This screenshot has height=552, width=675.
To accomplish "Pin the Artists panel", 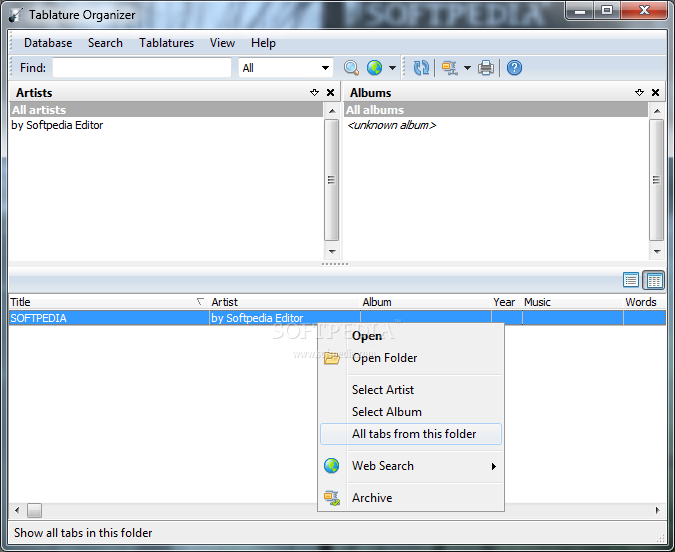I will pos(314,93).
